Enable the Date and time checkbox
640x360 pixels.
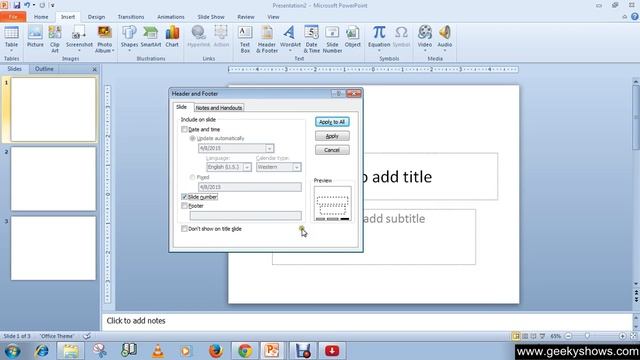[184, 129]
